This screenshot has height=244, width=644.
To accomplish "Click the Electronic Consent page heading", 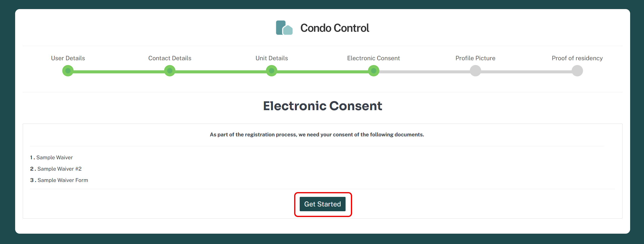I will (x=323, y=106).
